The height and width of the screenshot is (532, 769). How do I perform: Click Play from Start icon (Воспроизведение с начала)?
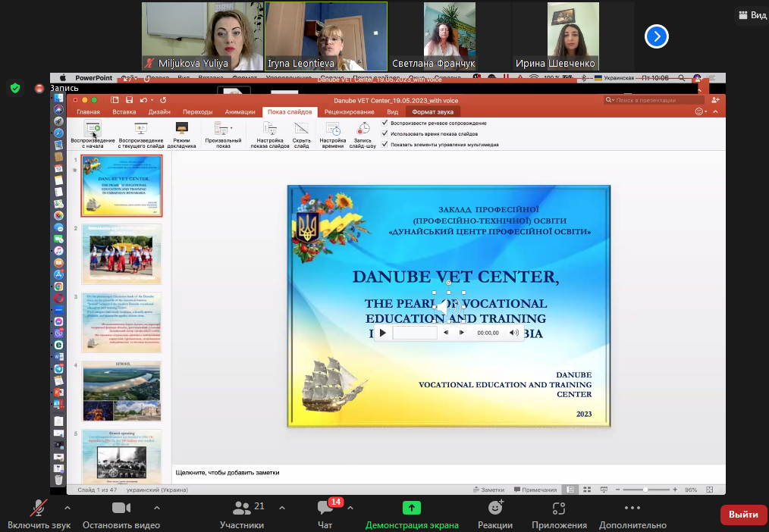click(93, 129)
